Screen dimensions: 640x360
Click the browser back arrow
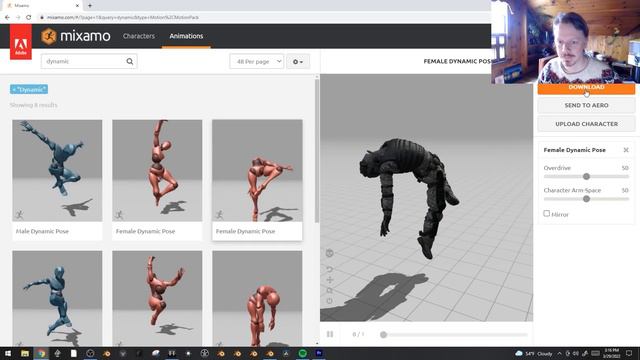[x=7, y=18]
